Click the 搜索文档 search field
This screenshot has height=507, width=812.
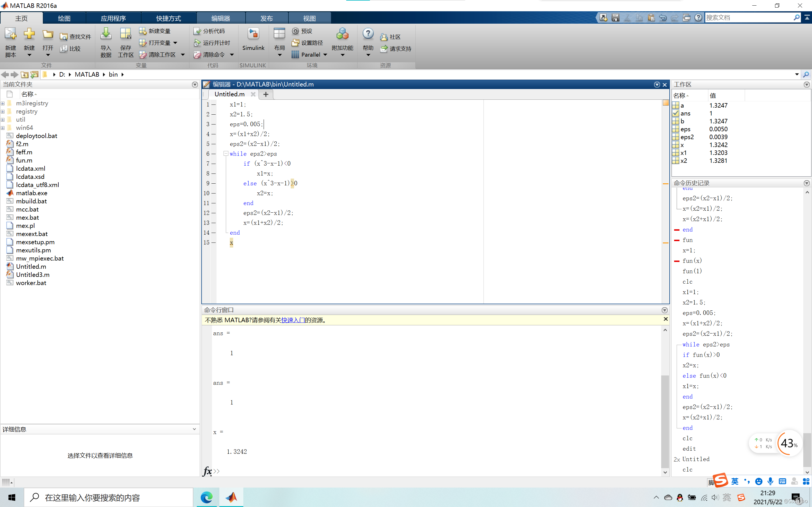click(x=748, y=17)
